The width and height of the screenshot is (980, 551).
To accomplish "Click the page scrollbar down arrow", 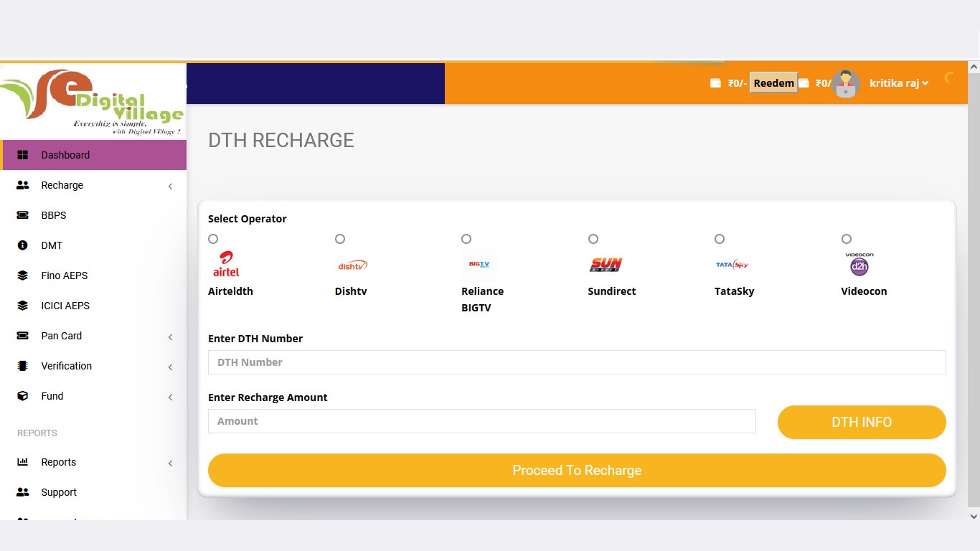I will pyautogui.click(x=974, y=515).
